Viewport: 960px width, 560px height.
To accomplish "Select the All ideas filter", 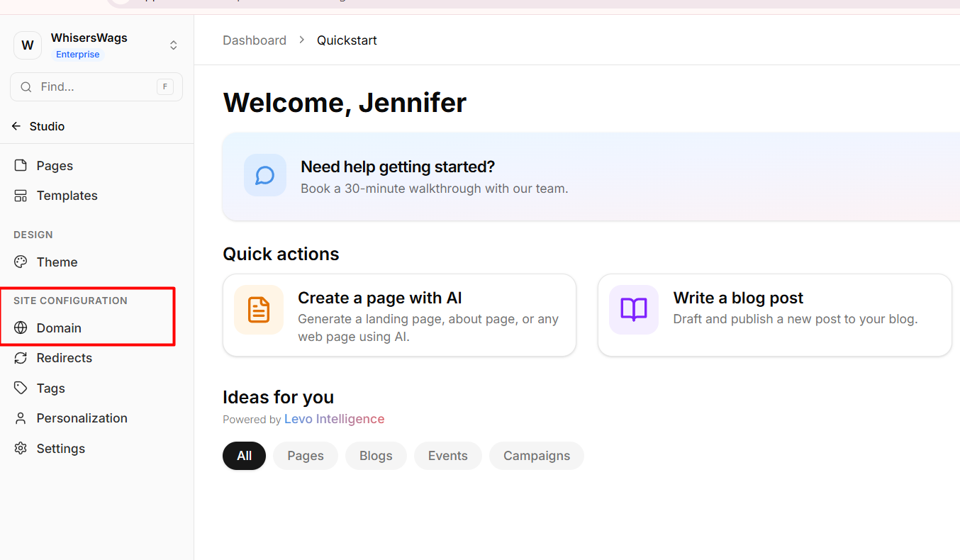I will pyautogui.click(x=244, y=456).
